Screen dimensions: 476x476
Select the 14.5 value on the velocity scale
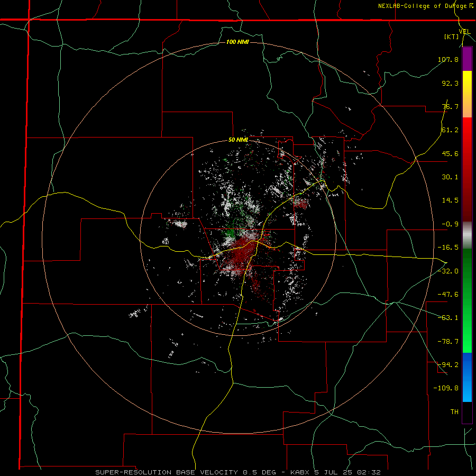450,200
